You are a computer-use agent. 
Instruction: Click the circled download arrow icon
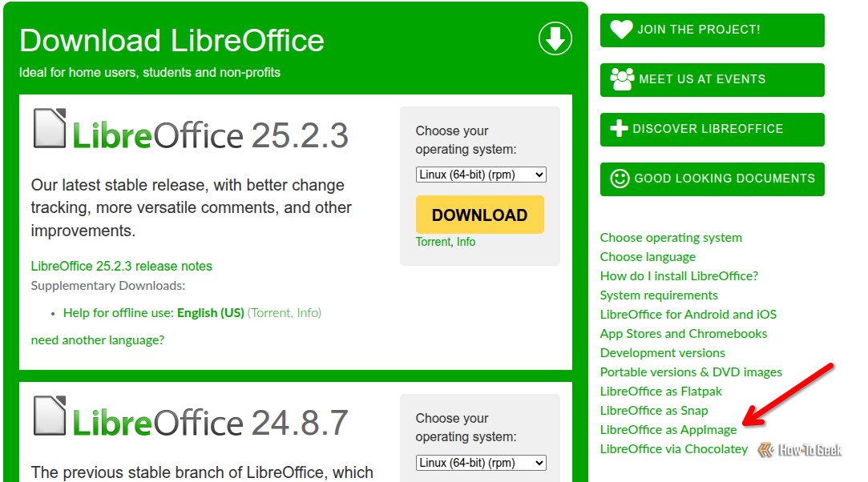point(555,38)
